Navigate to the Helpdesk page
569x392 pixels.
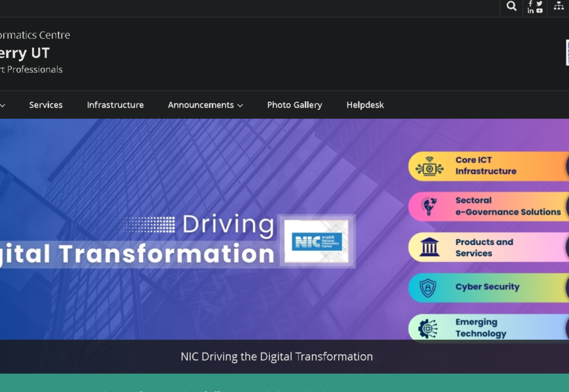pos(365,105)
